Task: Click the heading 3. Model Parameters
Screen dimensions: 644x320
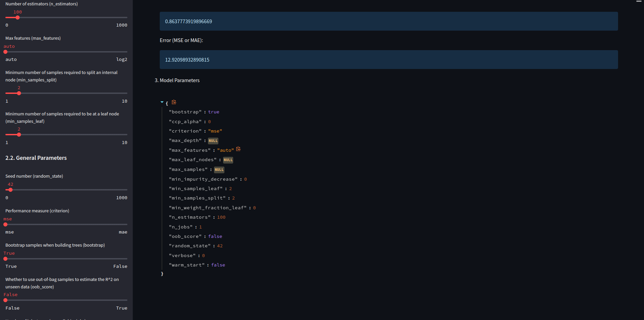Action: 177,80
